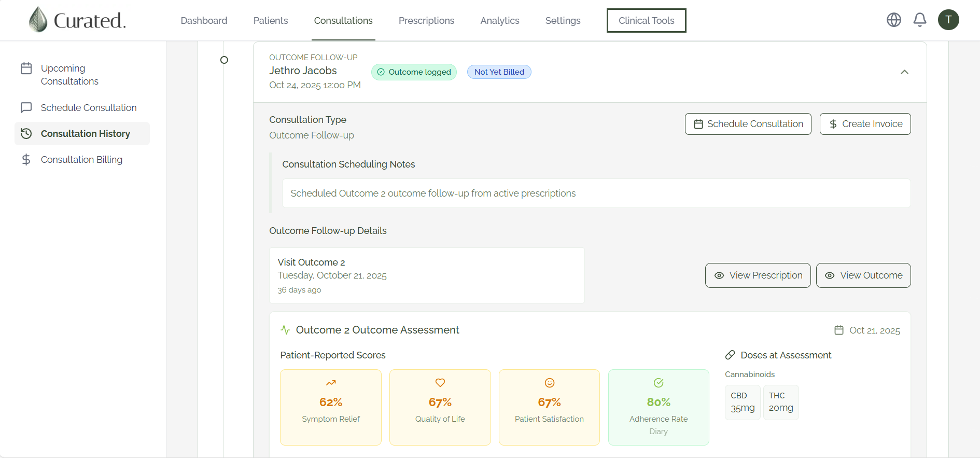Viewport: 980px width, 458px height.
Task: Click the Outcome logged status badge
Action: (x=414, y=72)
